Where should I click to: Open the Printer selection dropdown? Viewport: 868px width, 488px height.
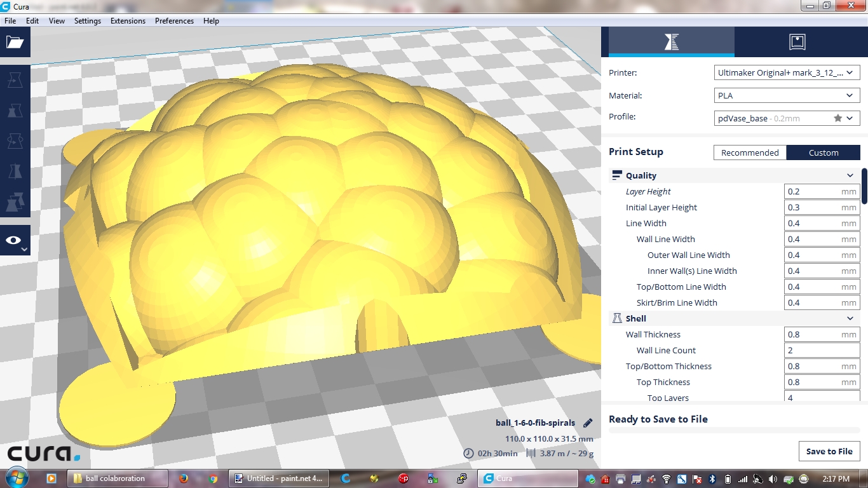point(787,73)
